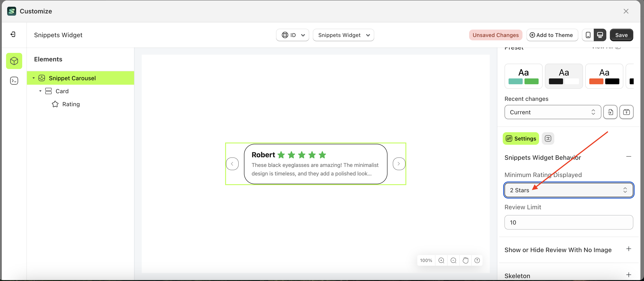Open the Elements panel in the sidebar
This screenshot has height=281, width=644.
14,61
